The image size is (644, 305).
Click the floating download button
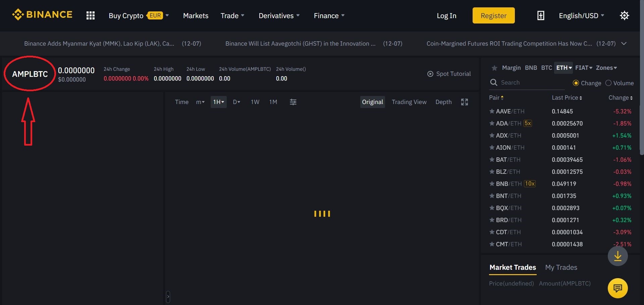pyautogui.click(x=618, y=256)
